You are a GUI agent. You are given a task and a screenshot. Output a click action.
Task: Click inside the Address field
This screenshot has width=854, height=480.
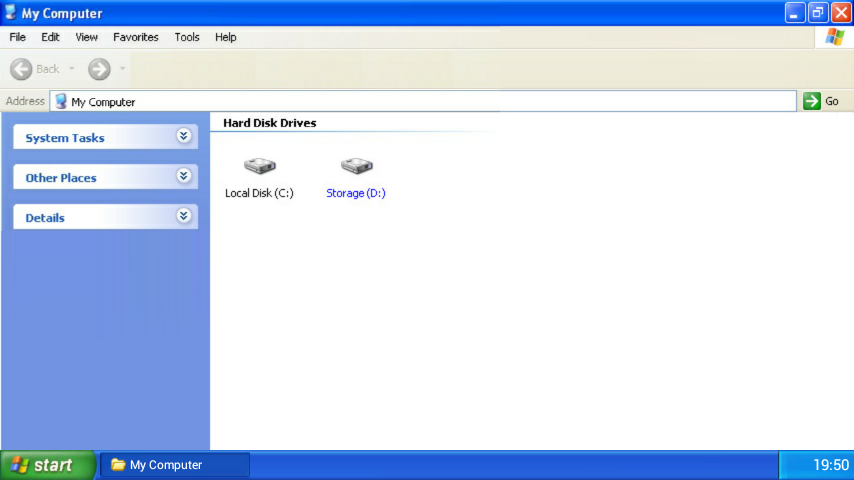[x=423, y=101]
